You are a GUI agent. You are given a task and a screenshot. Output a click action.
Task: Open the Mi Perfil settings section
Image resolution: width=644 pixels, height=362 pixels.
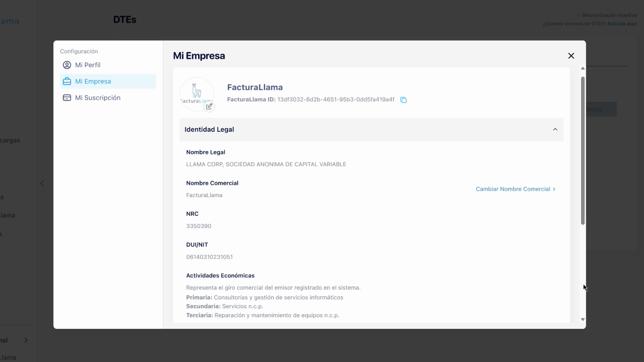point(108,65)
